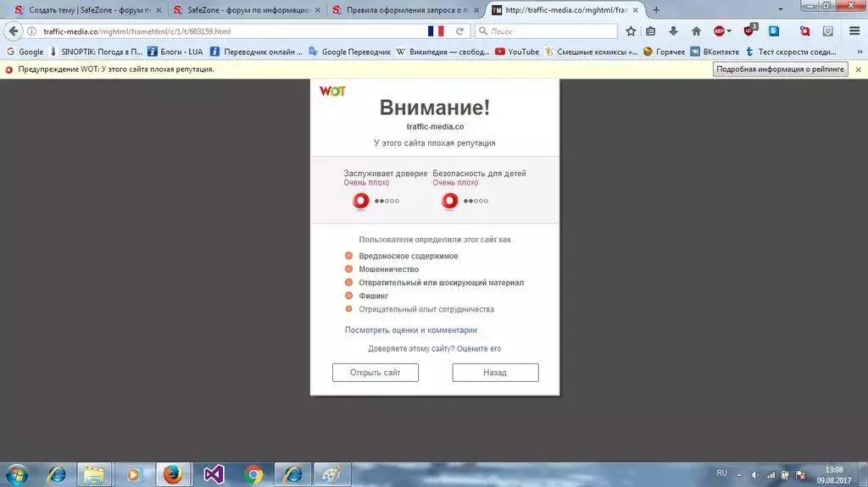Click 'Мошенничество' list entry
868x487 pixels.
(x=388, y=269)
